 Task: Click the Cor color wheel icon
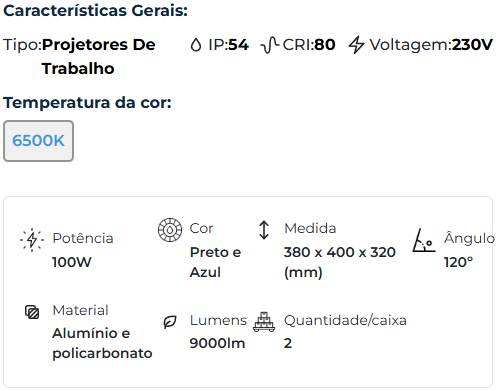[x=170, y=230]
